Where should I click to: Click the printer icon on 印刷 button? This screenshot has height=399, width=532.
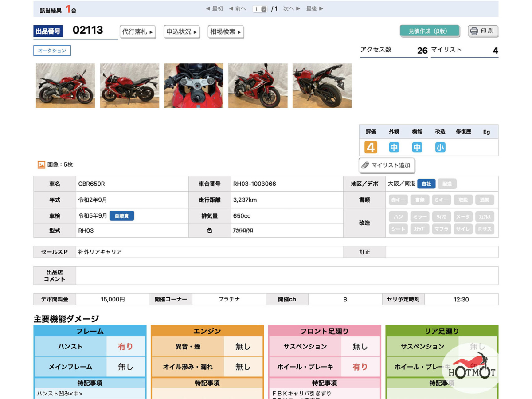(x=474, y=31)
